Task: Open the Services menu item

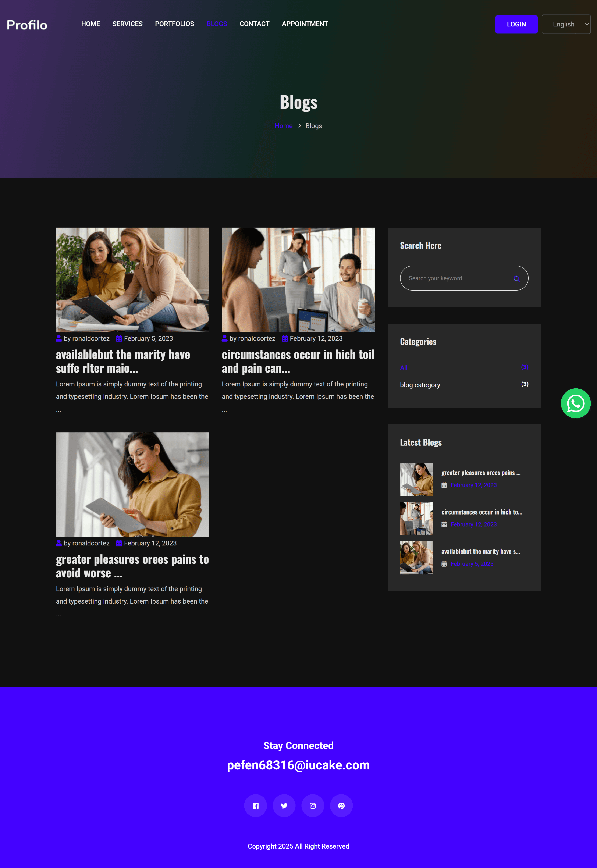Action: [x=127, y=24]
